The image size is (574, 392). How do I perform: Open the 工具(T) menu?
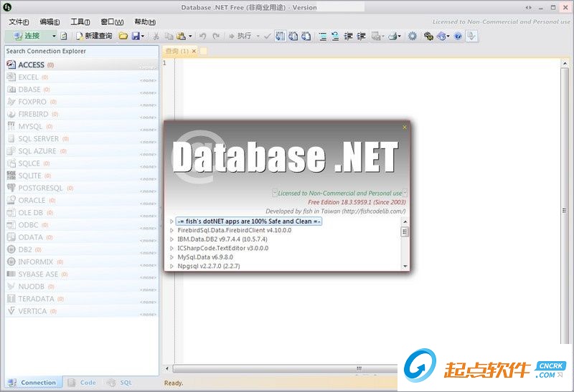[x=80, y=22]
